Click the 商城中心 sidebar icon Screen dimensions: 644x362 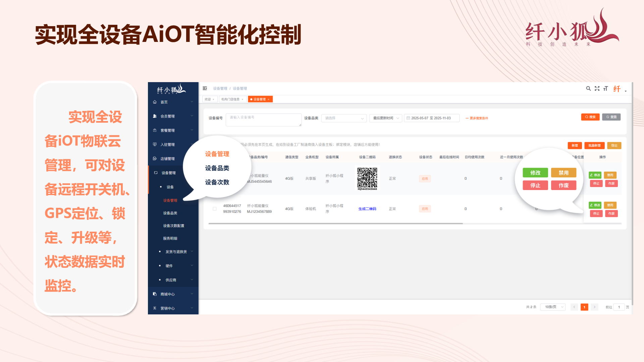(155, 294)
